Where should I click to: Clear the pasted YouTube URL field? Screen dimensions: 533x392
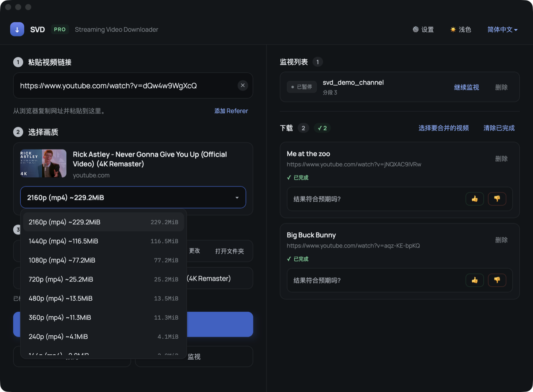tap(243, 86)
